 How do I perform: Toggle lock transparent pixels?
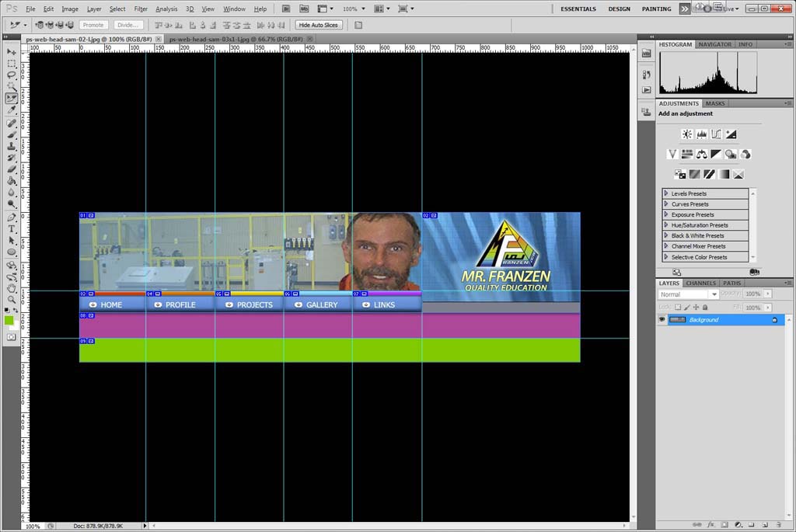click(x=678, y=308)
